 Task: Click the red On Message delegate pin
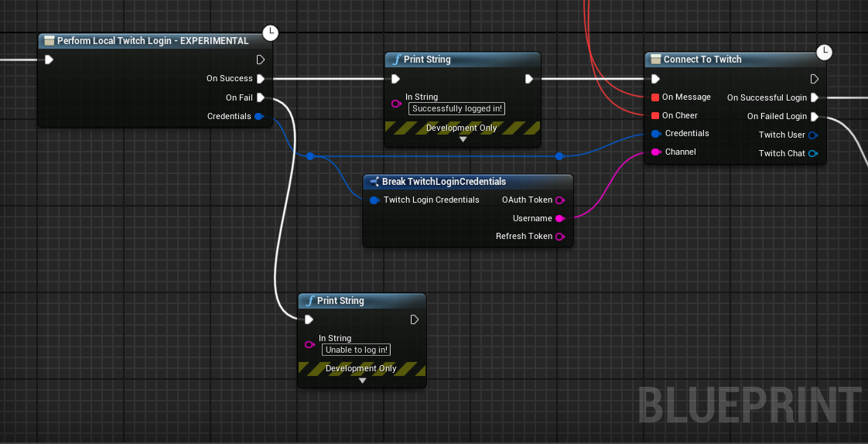(655, 97)
